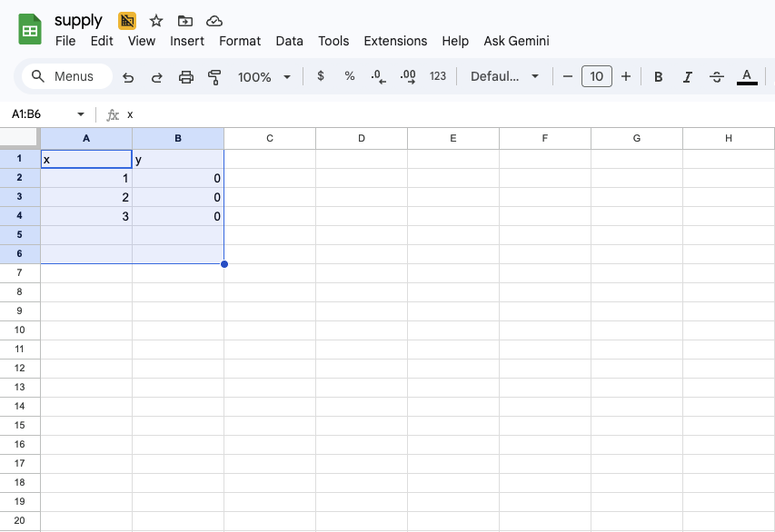Open the name box dropdown arrow

point(81,114)
